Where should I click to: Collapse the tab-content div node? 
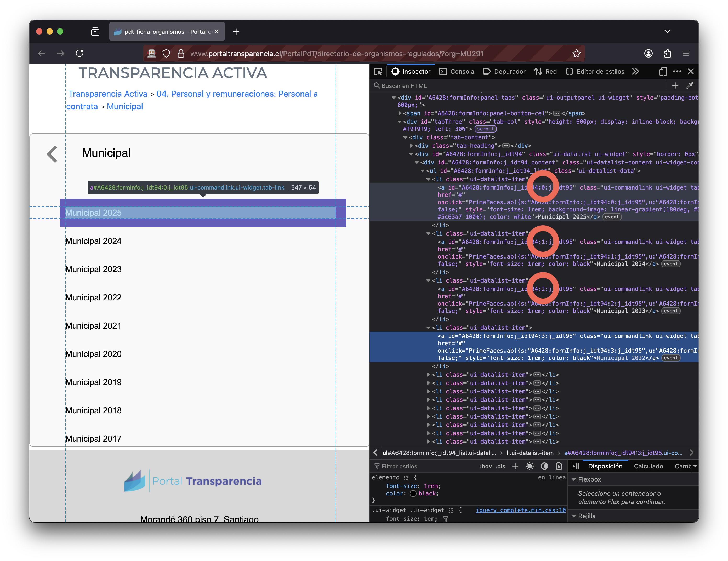click(x=405, y=137)
